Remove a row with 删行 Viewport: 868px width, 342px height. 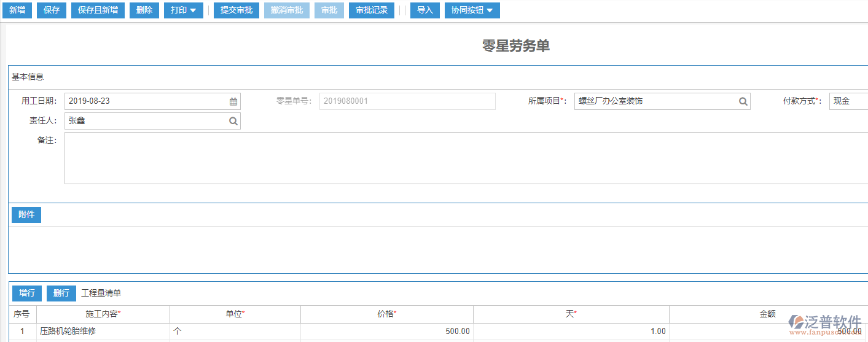[61, 293]
